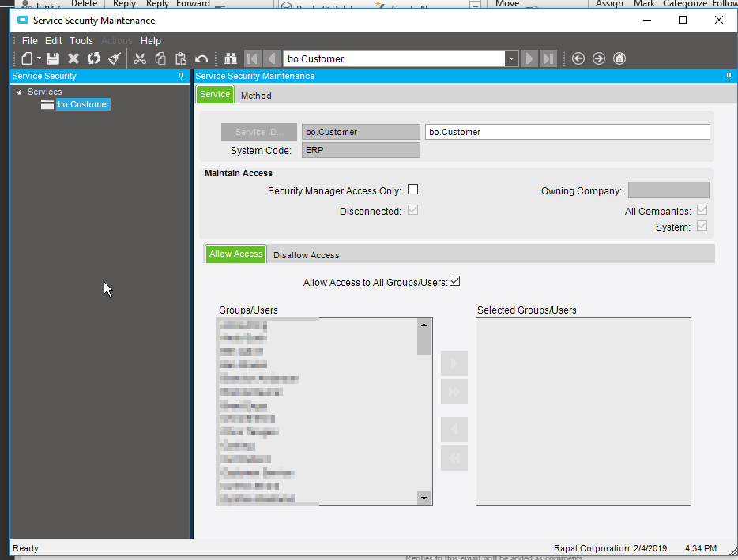Select bo.Customer in the Services tree
This screenshot has width=738, height=560.
point(83,104)
